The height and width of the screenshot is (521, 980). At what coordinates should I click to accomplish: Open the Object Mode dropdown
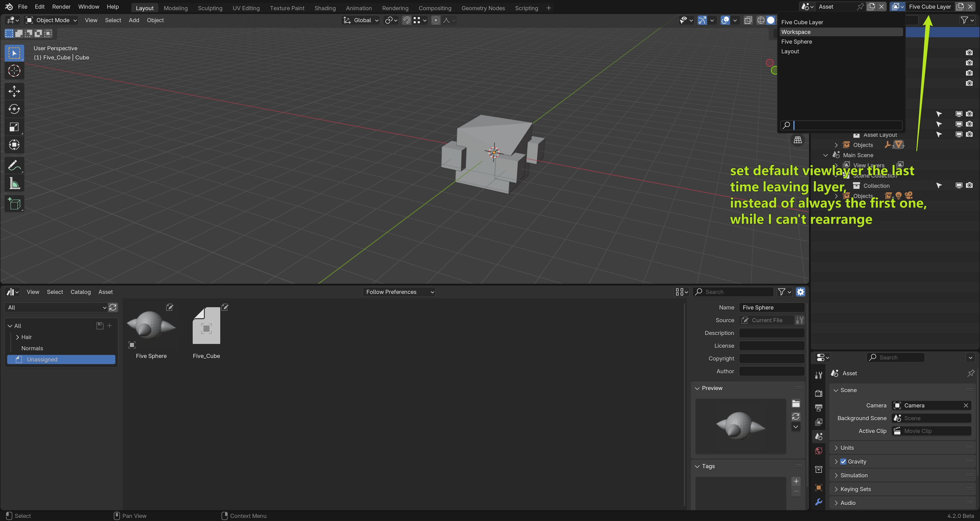(51, 20)
